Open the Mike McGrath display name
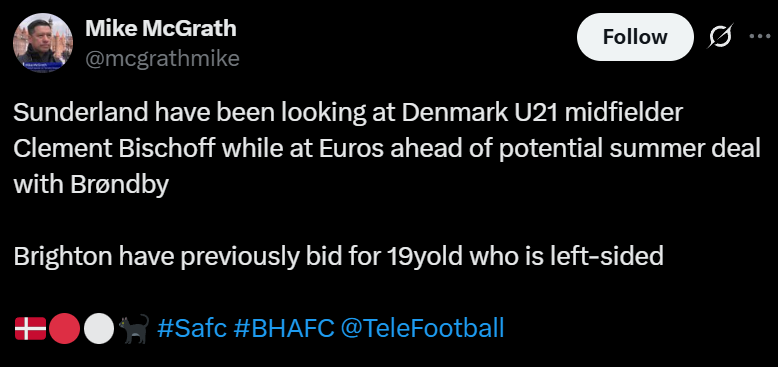 pos(161,28)
